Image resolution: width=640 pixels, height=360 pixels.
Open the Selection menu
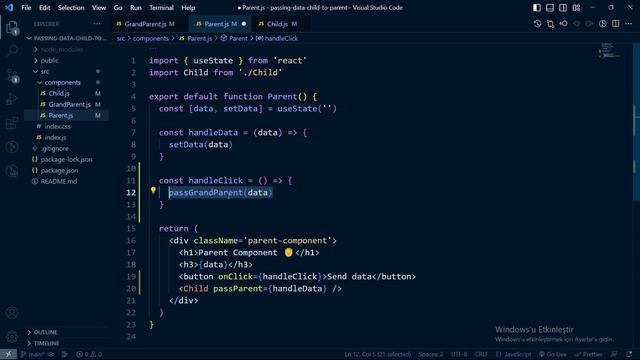point(71,8)
